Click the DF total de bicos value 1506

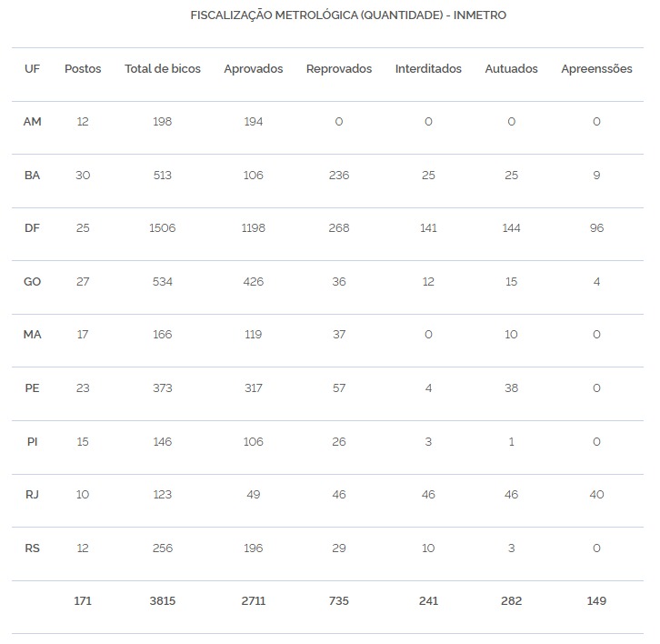click(163, 228)
